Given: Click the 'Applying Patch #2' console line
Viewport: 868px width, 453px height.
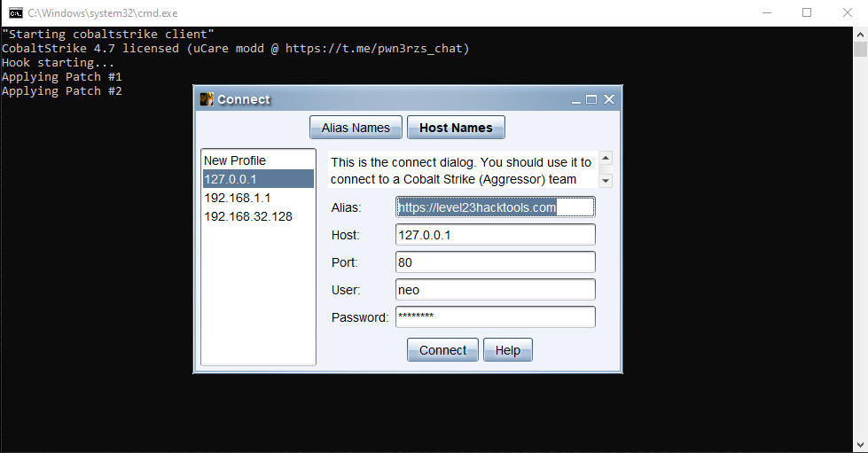Looking at the screenshot, I should (x=62, y=90).
